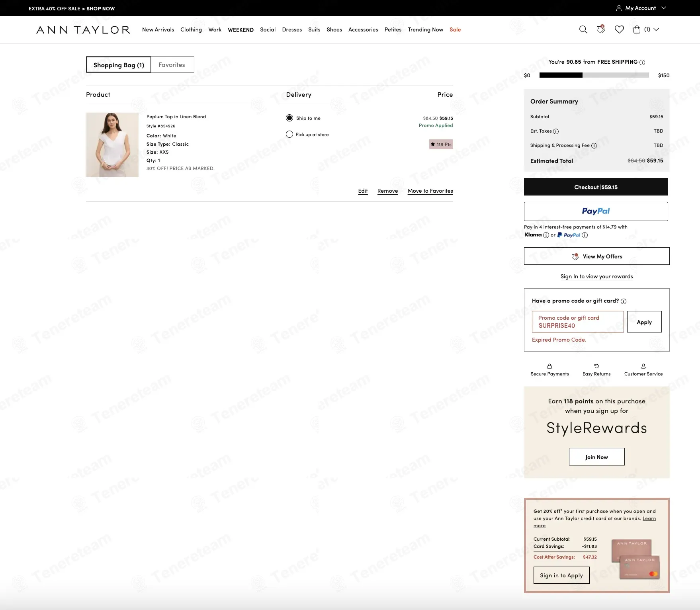The image size is (700, 610).
Task: Select the Pick up at store option
Action: coord(289,134)
